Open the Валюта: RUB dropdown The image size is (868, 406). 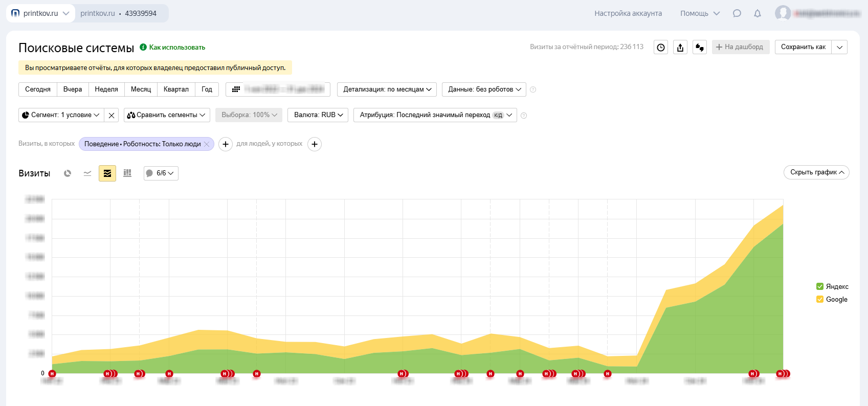coord(318,115)
